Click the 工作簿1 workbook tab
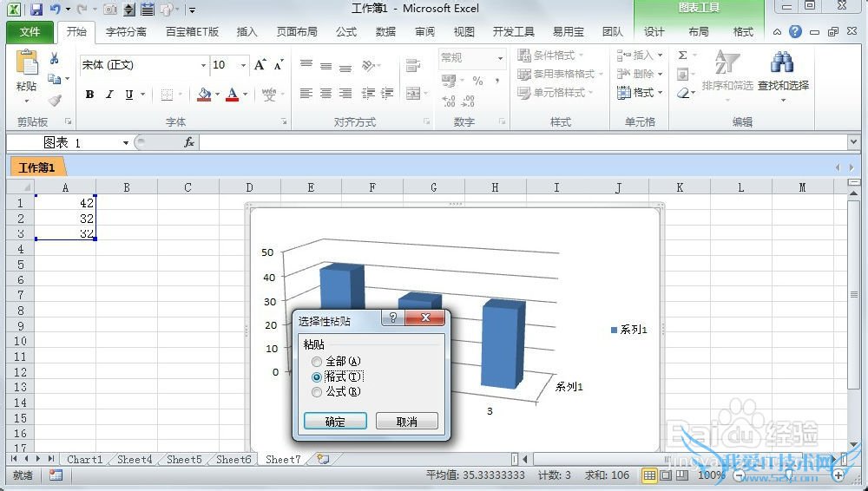Screen dimensions: 868x491 [36, 167]
